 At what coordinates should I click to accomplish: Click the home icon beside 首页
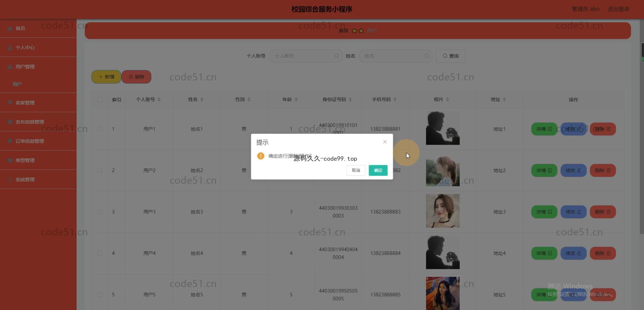click(10, 29)
